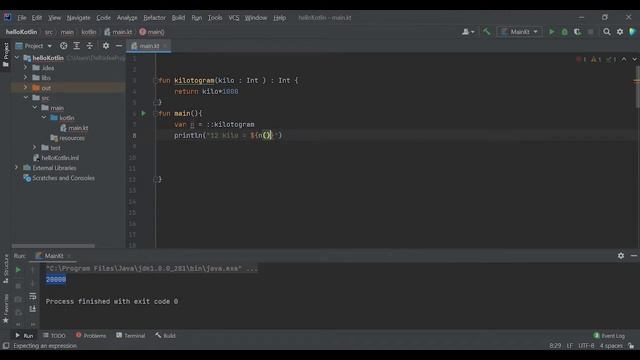Viewport: 640px width, 360px height.
Task: Click the UTF-8 encoding status item
Action: point(586,346)
